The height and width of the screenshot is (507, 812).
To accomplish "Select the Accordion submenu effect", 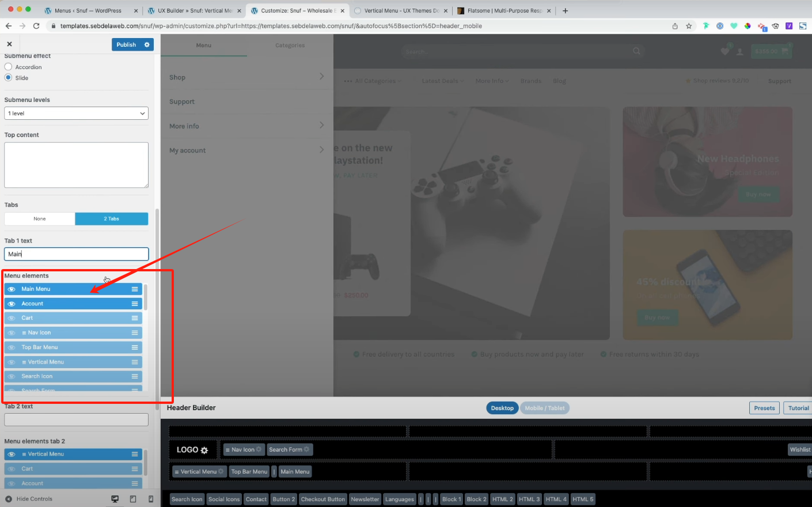I will pos(9,67).
